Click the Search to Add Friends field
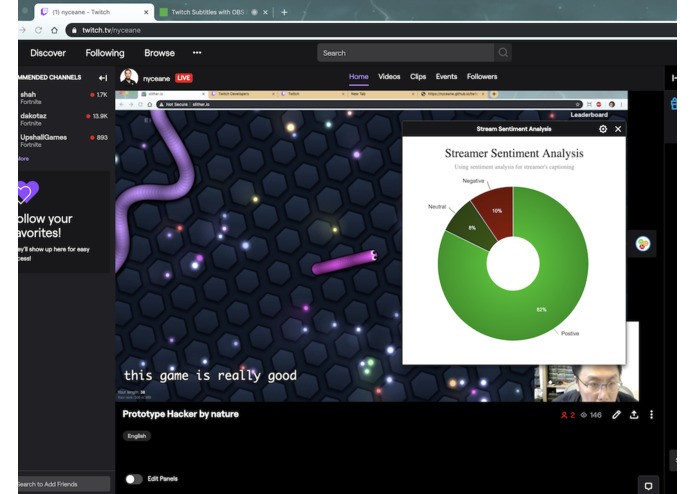Screen dimensions: 695x494 pyautogui.click(x=63, y=484)
